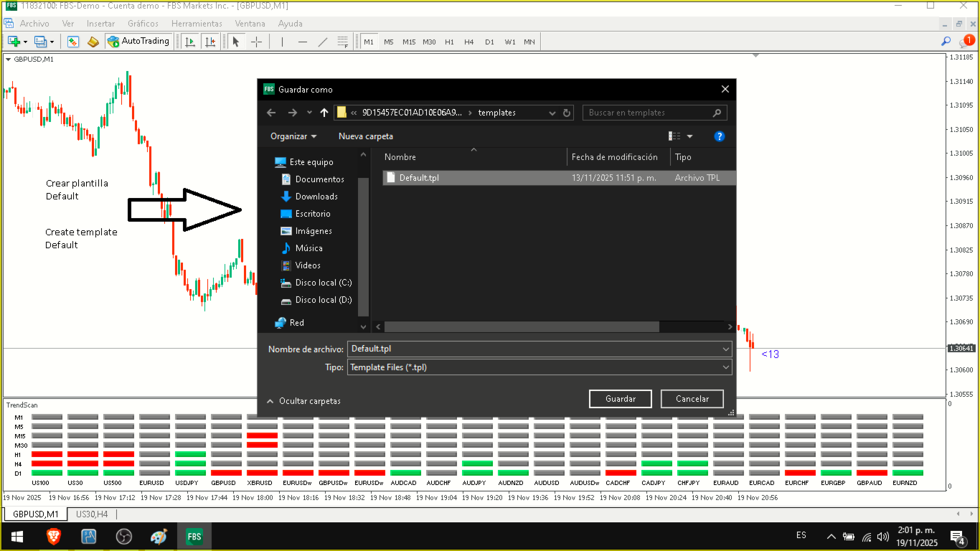Select the Trendline drawing tool
The height and width of the screenshot is (551, 980).
point(322,41)
